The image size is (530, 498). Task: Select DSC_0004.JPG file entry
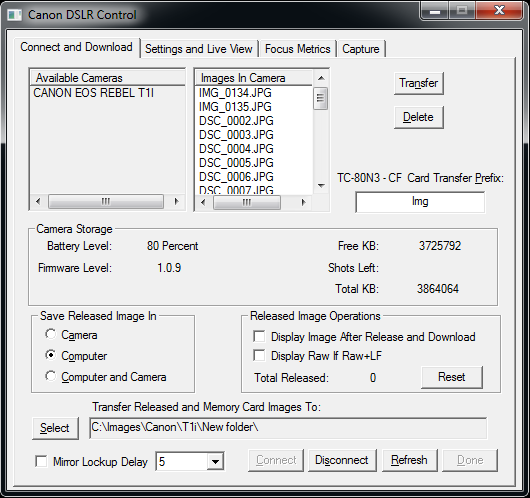[x=236, y=149]
